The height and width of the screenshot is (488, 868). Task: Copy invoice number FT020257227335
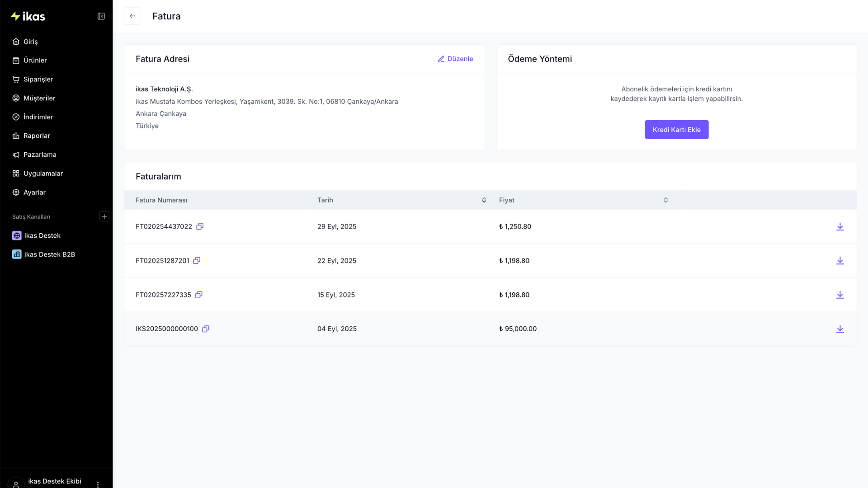pos(199,295)
